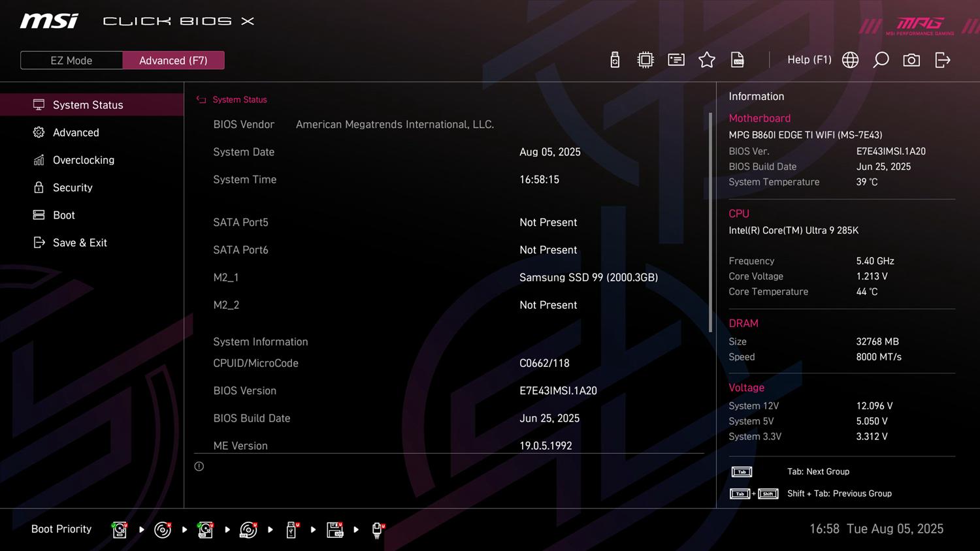Select the USB floppy boot device icon
Screen dimensions: 980x551
click(335, 529)
